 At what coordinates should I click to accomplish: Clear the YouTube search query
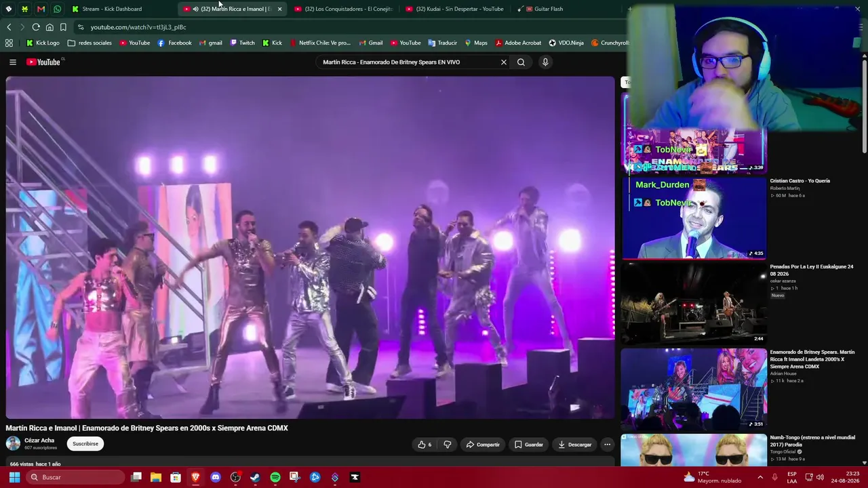click(503, 62)
